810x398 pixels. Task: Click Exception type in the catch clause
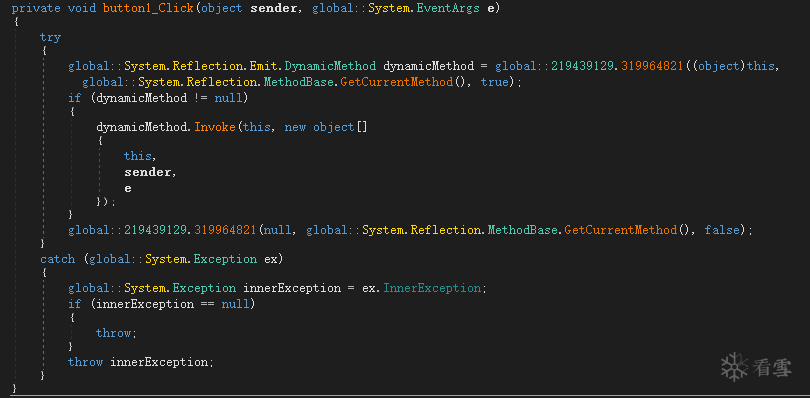pos(225,258)
